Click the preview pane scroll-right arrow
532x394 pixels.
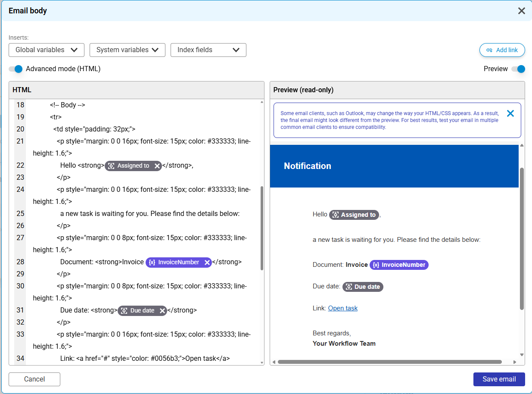(x=515, y=362)
